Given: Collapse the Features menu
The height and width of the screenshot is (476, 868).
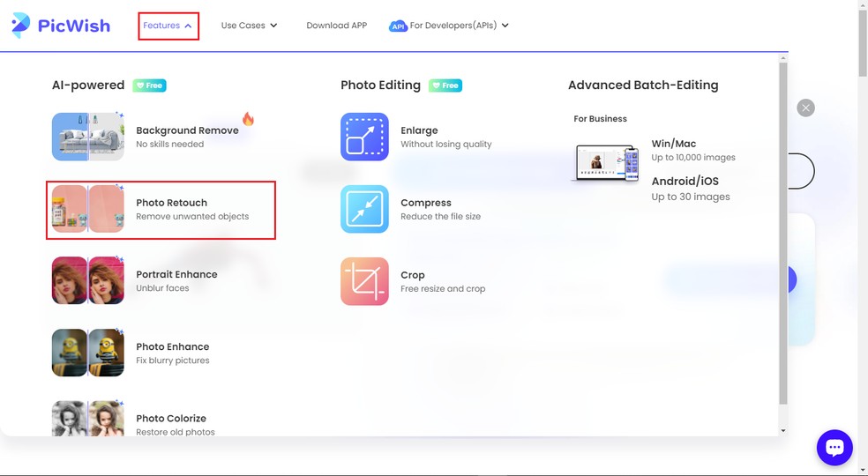Looking at the screenshot, I should tap(168, 26).
